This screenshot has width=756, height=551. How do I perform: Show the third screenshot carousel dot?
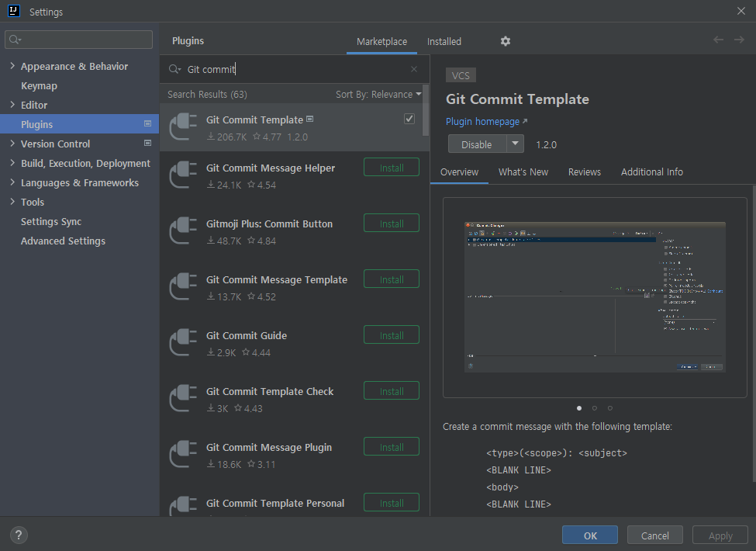[x=610, y=408]
